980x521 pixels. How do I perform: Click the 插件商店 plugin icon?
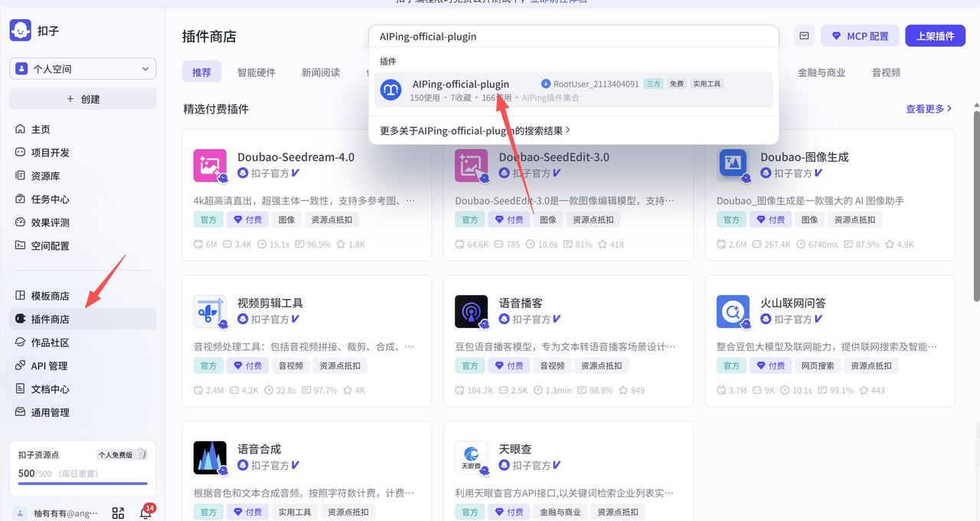(21, 319)
